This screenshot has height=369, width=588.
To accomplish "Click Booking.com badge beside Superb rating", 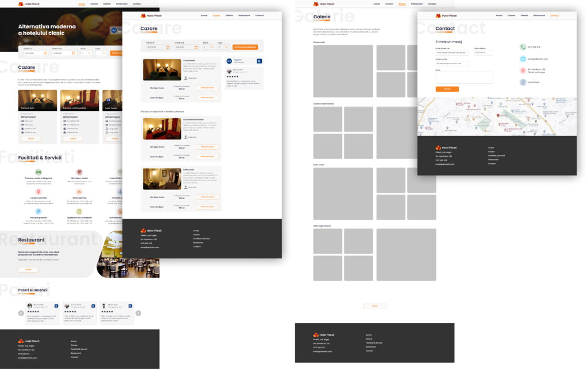I will pyautogui.click(x=259, y=61).
